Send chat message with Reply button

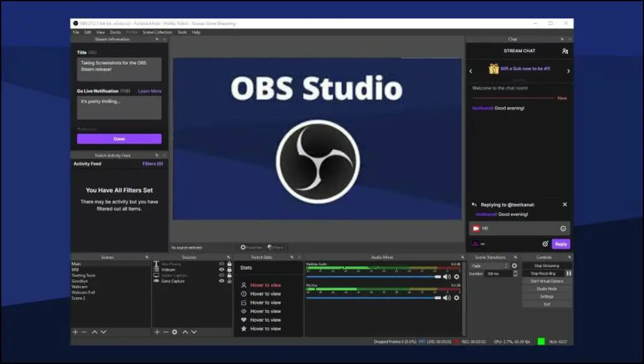[560, 244]
